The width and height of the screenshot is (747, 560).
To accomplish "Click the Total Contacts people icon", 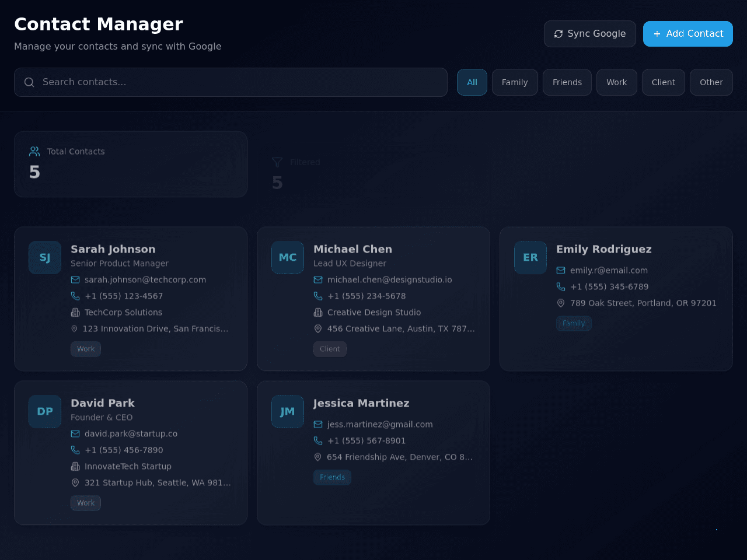I will click(34, 152).
